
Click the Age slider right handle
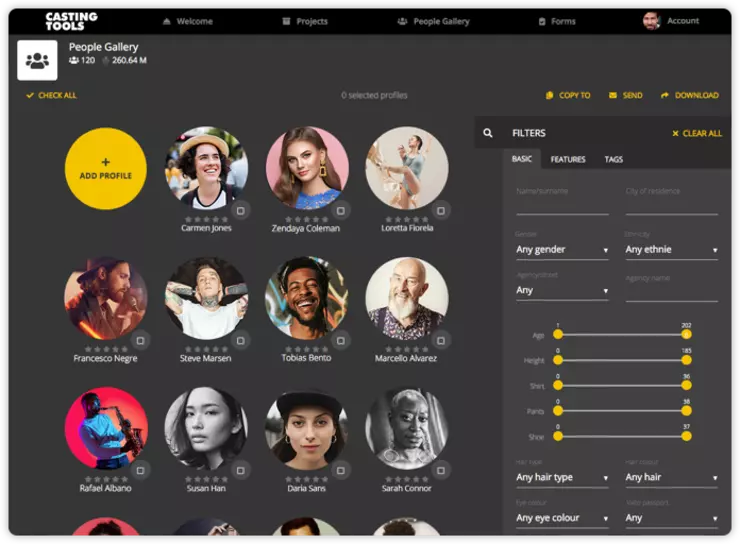pos(686,334)
